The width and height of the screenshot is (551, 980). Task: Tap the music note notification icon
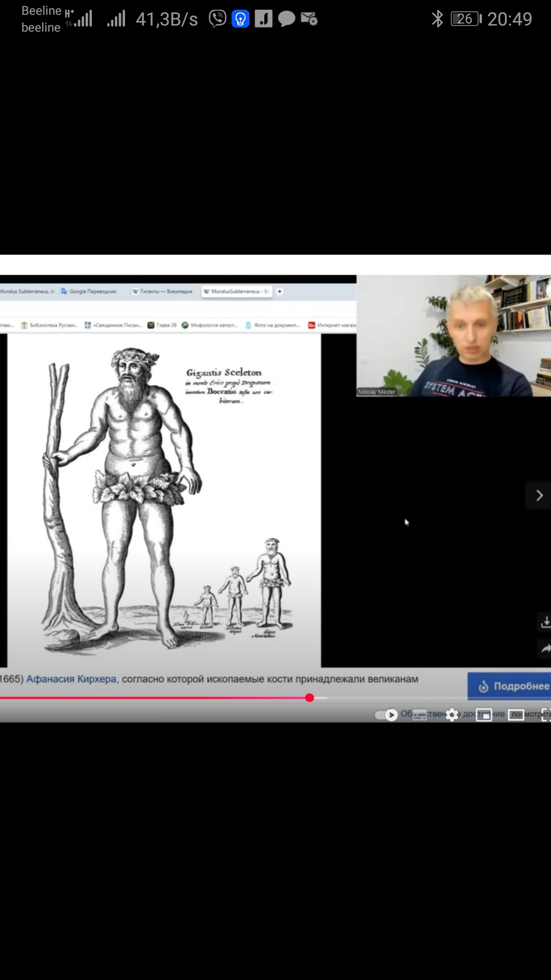click(x=263, y=19)
